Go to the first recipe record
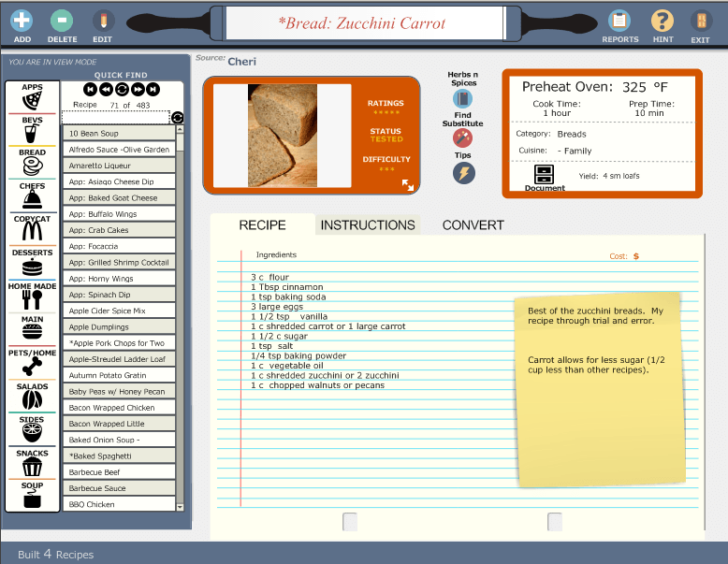The width and height of the screenshot is (728, 564). [x=92, y=89]
